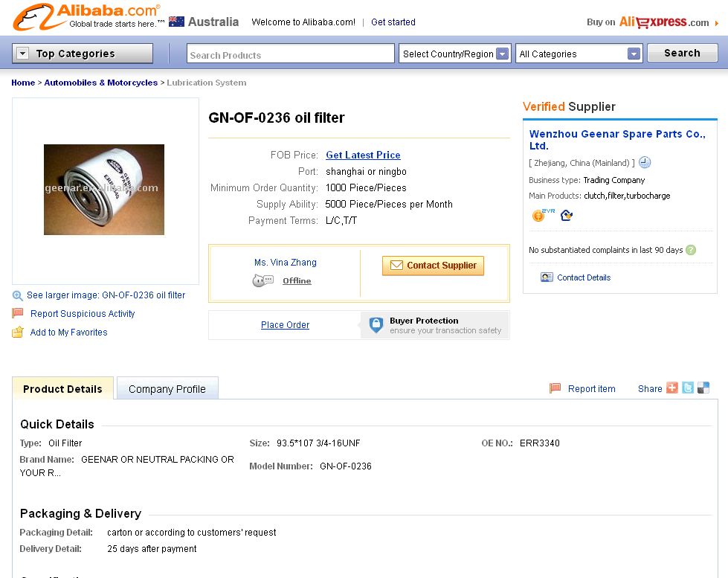Click the Search button
Image resolution: width=728 pixels, height=578 pixels.
pyautogui.click(x=682, y=53)
